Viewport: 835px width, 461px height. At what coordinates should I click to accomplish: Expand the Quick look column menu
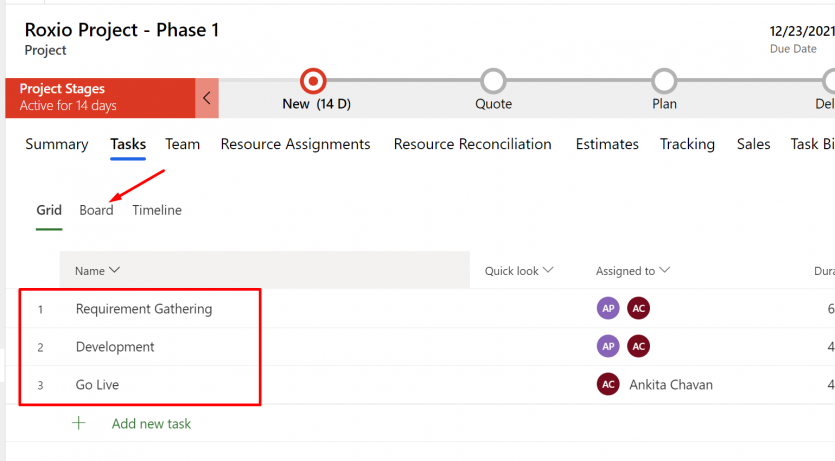547,270
